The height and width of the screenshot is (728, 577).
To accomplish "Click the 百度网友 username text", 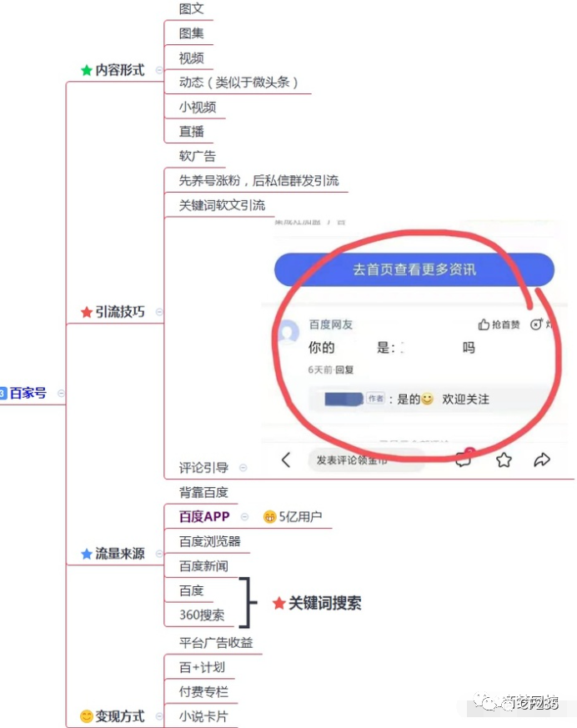I will [330, 324].
